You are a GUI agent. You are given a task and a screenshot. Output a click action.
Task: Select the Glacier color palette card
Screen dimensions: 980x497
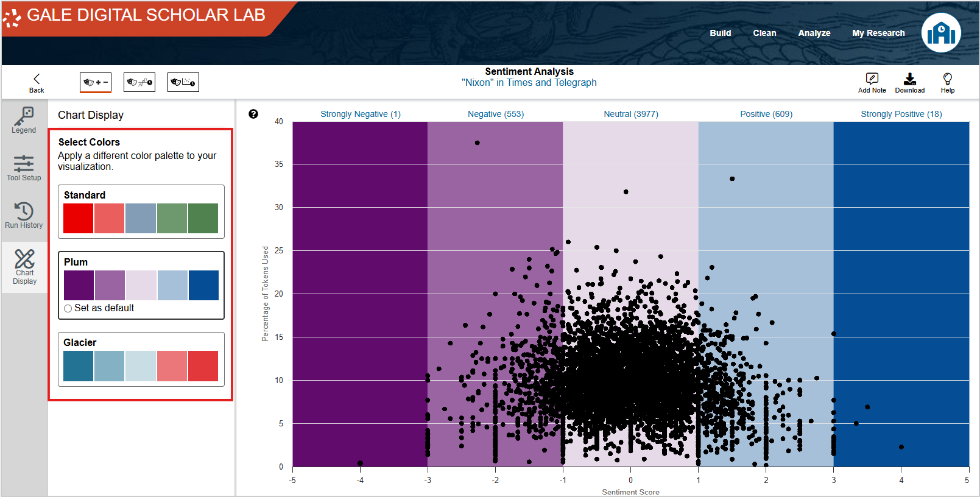pyautogui.click(x=141, y=359)
